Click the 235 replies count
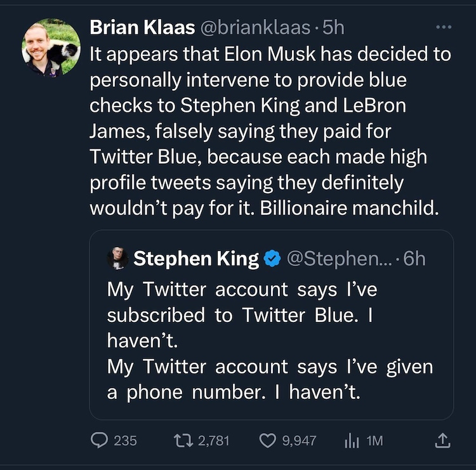476x470 pixels. click(x=125, y=440)
